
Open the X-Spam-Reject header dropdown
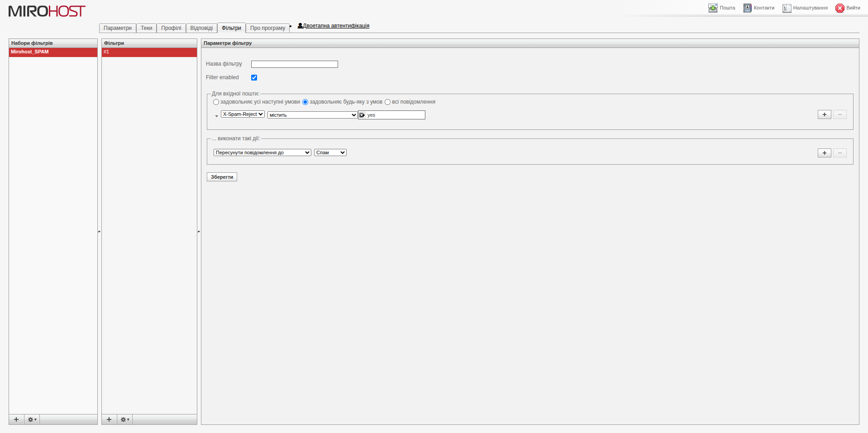(243, 114)
